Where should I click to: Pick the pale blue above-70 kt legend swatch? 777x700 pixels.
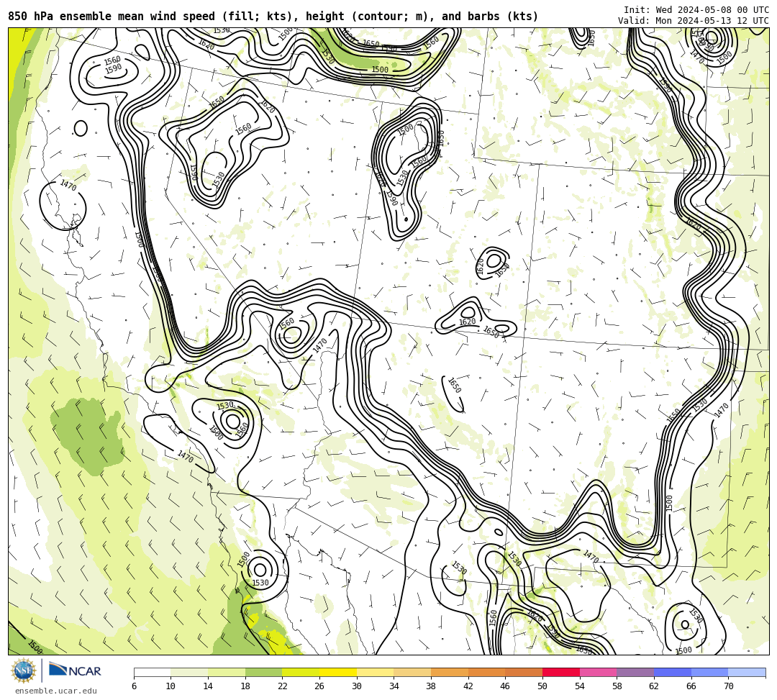(x=747, y=672)
